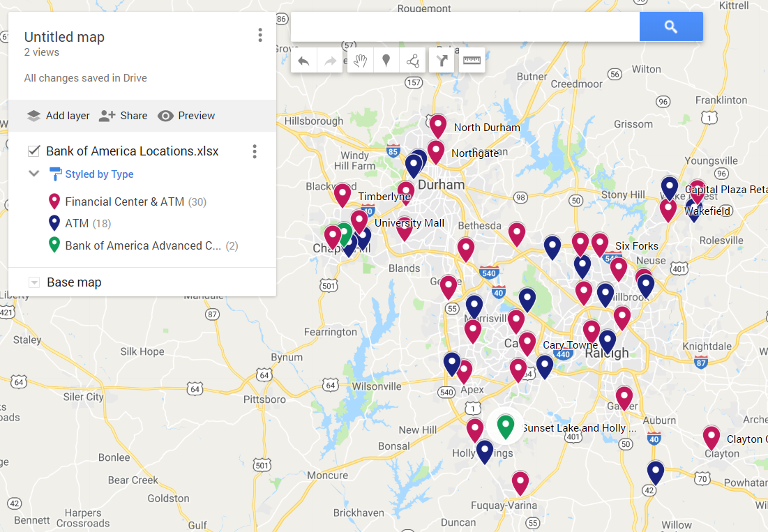Click the green Advanced Center legend pin
Screen dimensions: 768x532
pos(54,244)
